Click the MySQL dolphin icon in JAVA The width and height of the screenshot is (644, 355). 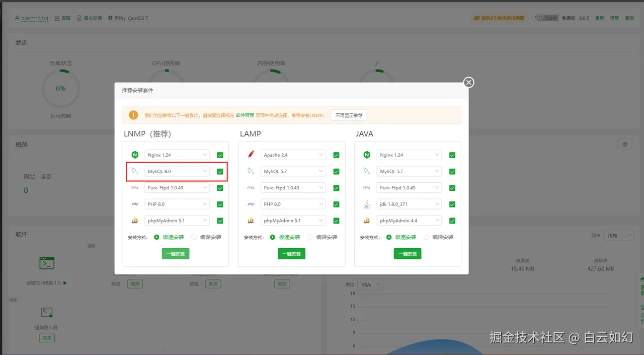tap(367, 171)
